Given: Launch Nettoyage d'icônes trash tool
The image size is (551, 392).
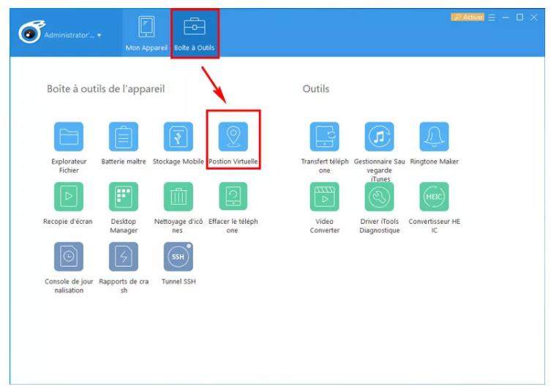Looking at the screenshot, I should tap(178, 197).
